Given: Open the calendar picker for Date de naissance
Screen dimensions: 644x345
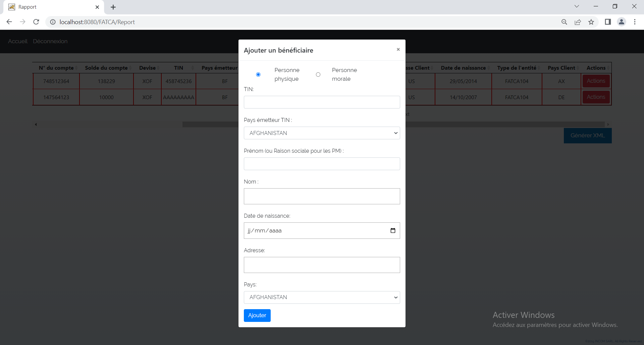Looking at the screenshot, I should pyautogui.click(x=393, y=230).
